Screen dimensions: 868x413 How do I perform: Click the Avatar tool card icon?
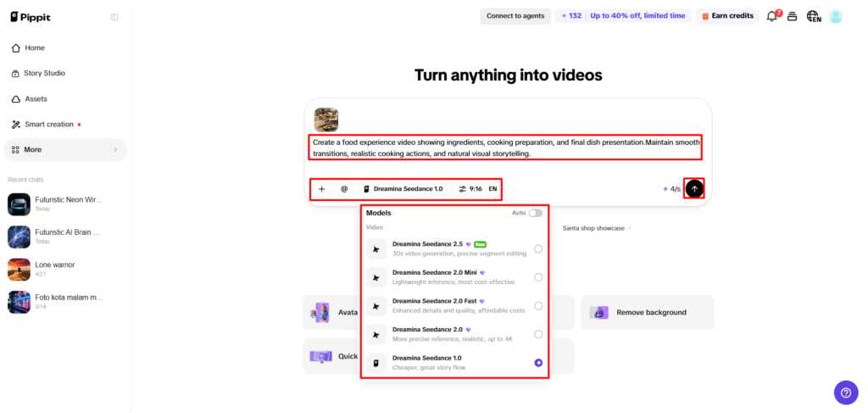pyautogui.click(x=320, y=312)
